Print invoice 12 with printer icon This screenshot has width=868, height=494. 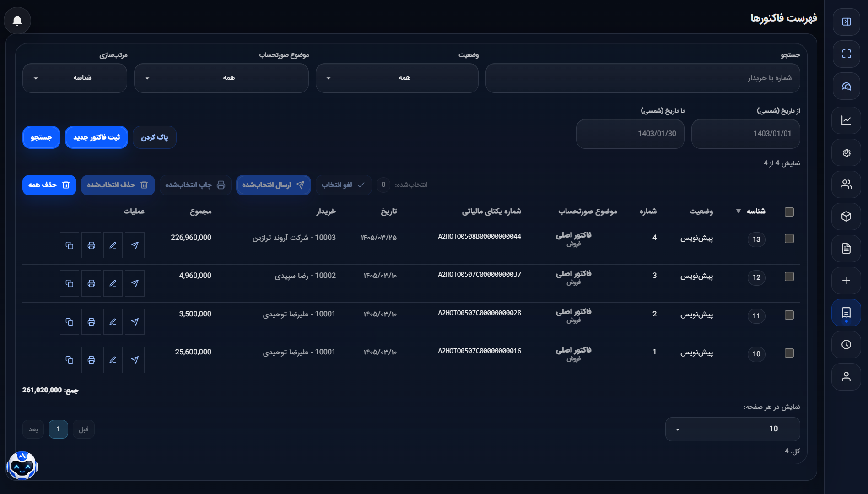pos(92,283)
